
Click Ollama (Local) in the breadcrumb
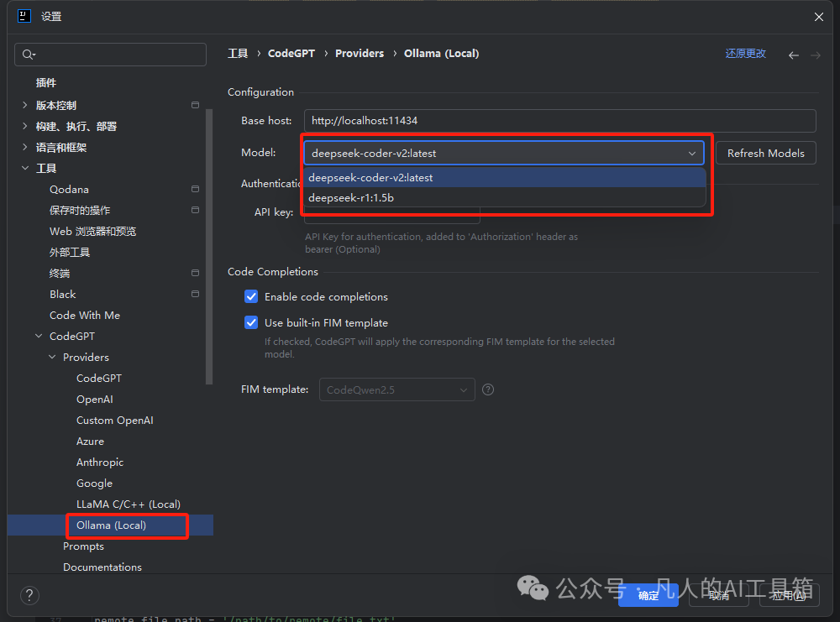pyautogui.click(x=442, y=54)
